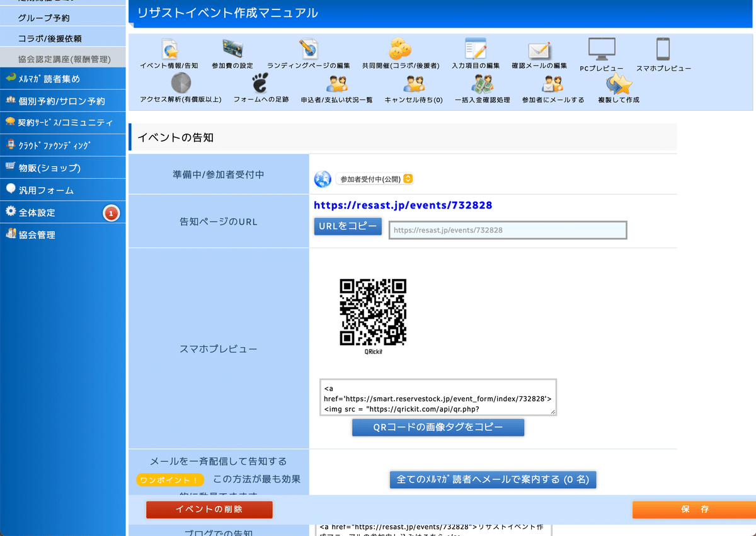Screen dimensions: 756x536
Task: Click the globe icon beside status dropdown
Action: coord(323,180)
